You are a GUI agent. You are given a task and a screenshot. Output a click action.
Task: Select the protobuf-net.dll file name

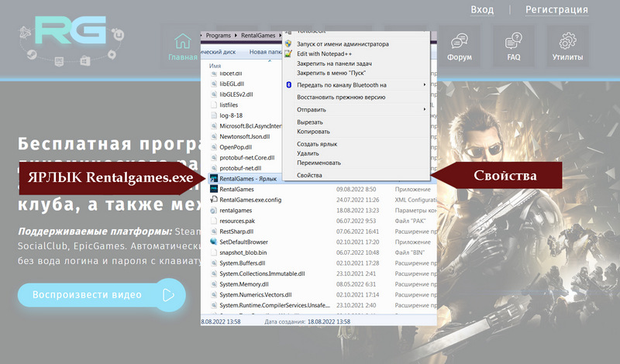[240, 168]
